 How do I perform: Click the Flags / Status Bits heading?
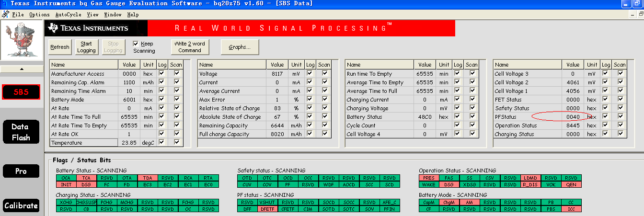tap(81, 160)
